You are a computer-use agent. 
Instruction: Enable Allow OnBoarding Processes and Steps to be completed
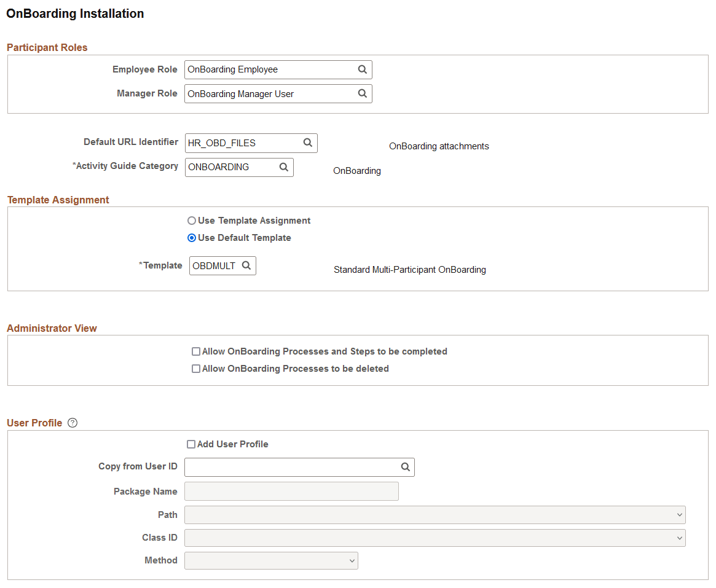(196, 351)
